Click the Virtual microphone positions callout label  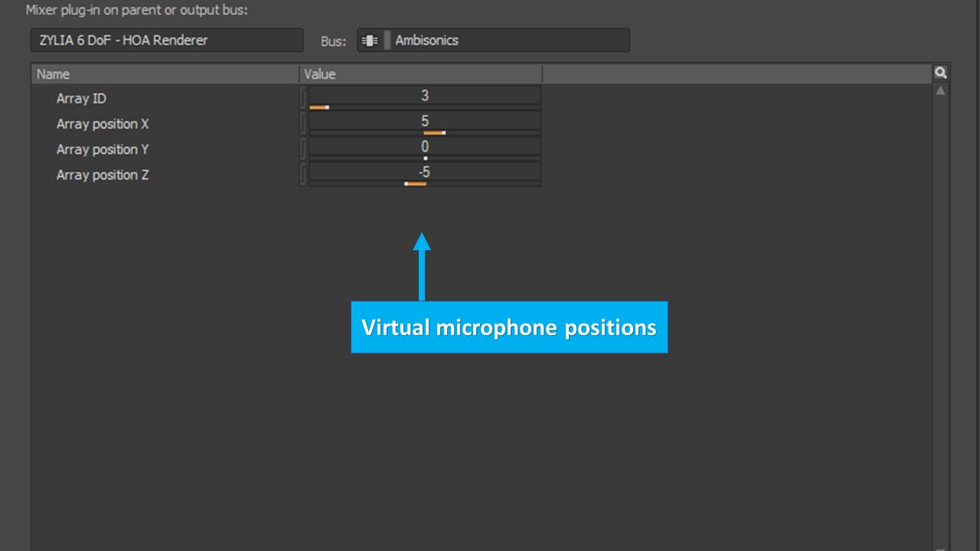point(509,328)
